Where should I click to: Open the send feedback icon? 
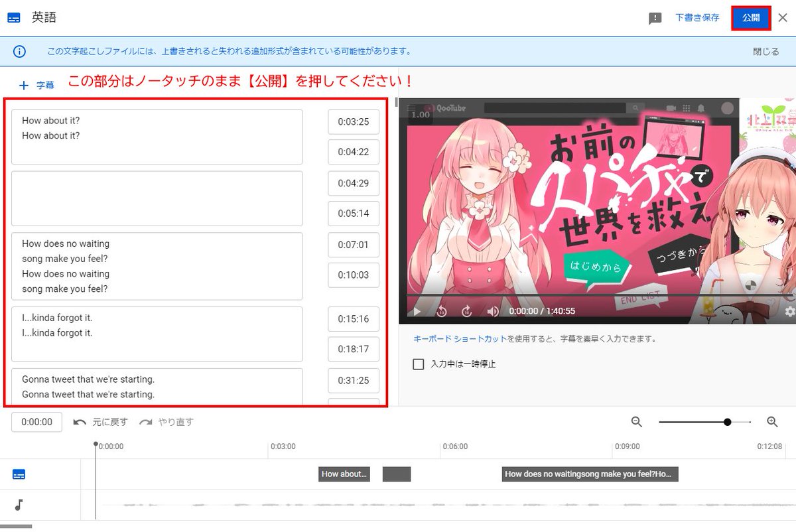655,19
